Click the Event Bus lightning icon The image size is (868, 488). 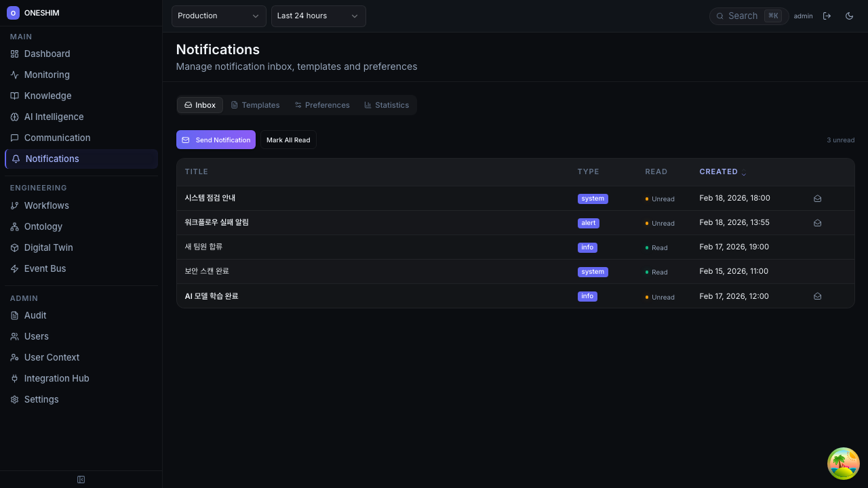(14, 268)
